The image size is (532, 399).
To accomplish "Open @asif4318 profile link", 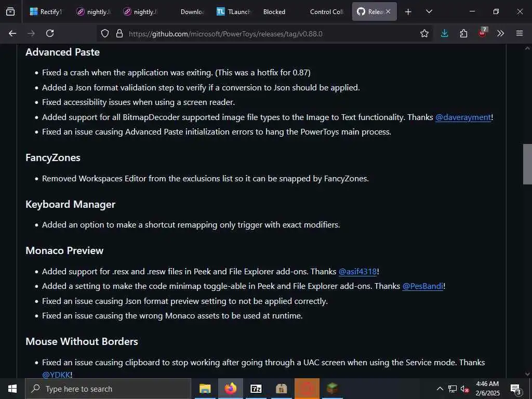I will coord(358,271).
